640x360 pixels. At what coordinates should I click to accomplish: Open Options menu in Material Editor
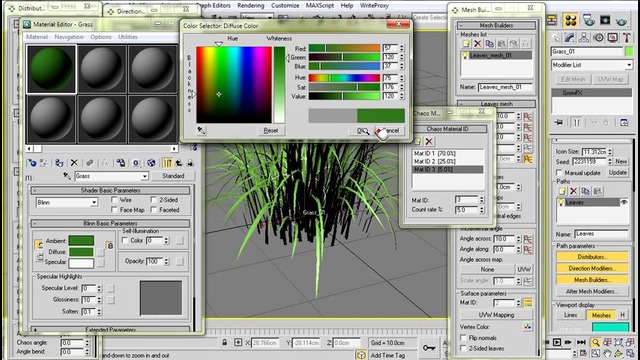pos(101,37)
